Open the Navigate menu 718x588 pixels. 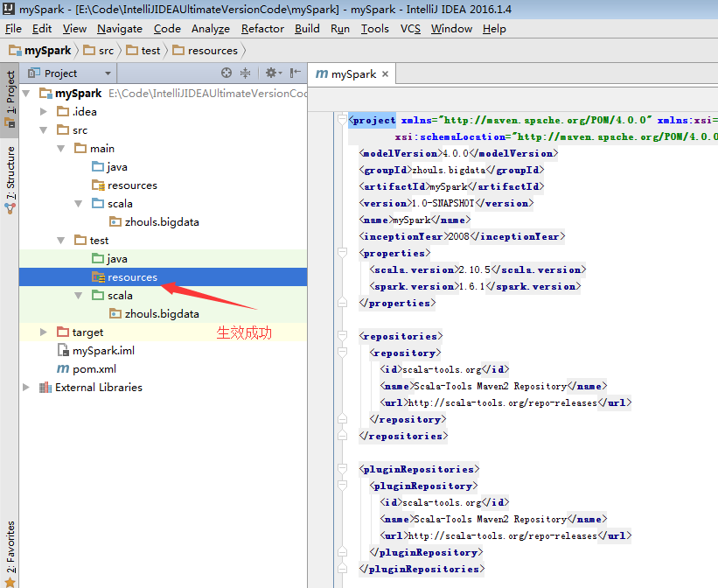[x=120, y=29]
